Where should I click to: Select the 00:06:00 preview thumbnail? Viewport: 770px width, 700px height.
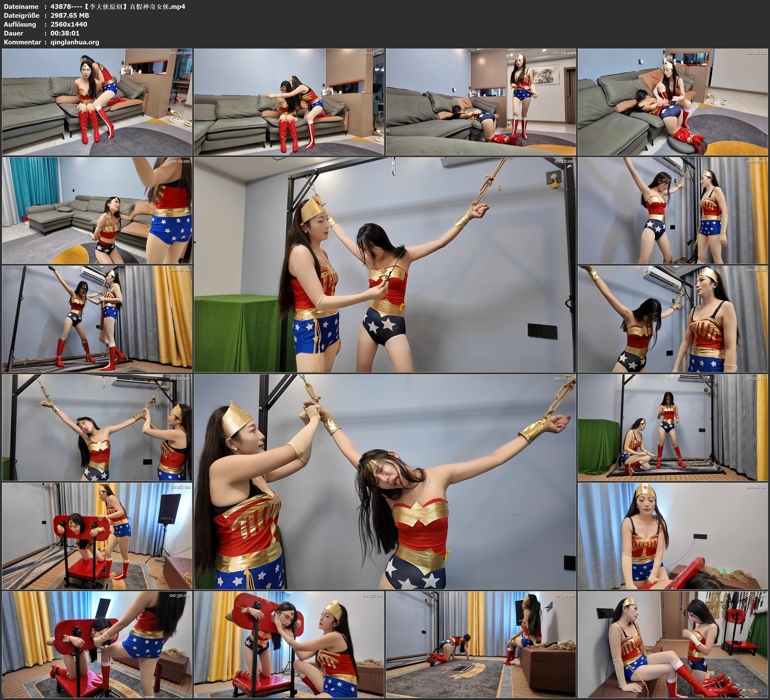[481, 102]
